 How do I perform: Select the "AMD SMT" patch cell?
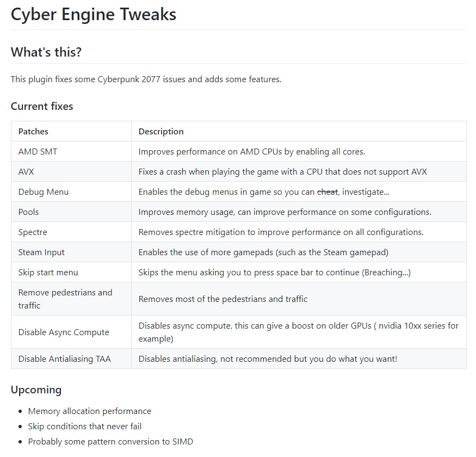(x=38, y=151)
